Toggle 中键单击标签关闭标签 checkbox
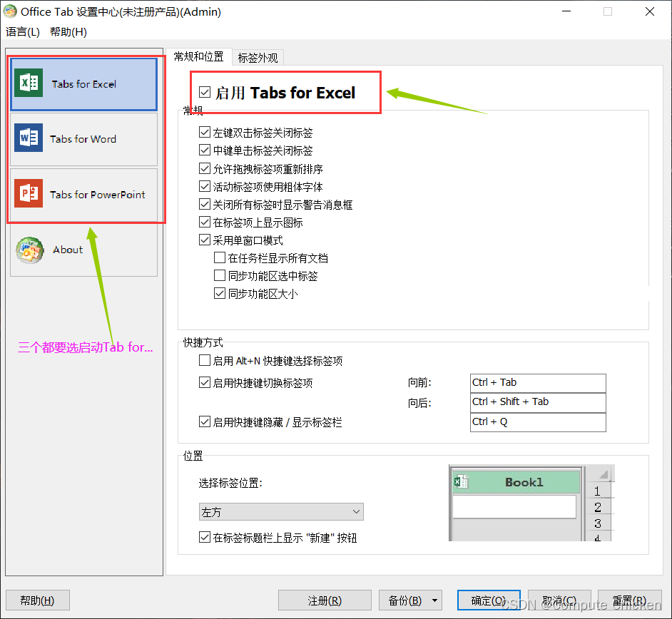 click(x=205, y=150)
